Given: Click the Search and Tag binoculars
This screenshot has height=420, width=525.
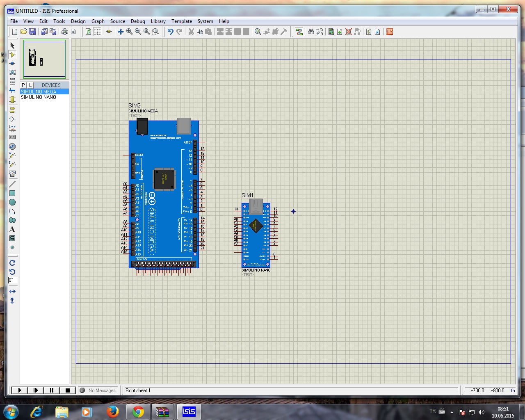Looking at the screenshot, I should point(311,32).
